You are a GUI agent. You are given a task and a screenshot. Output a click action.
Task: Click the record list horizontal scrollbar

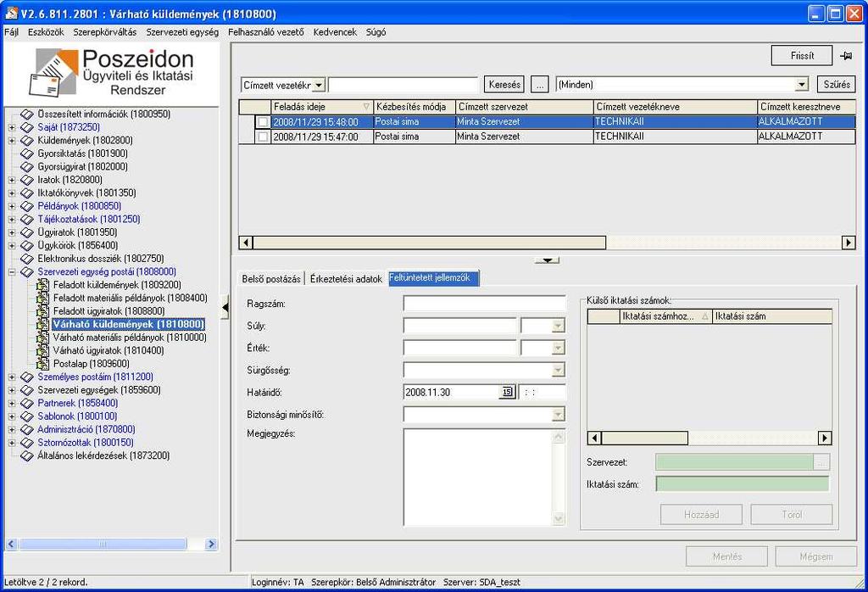pos(547,243)
